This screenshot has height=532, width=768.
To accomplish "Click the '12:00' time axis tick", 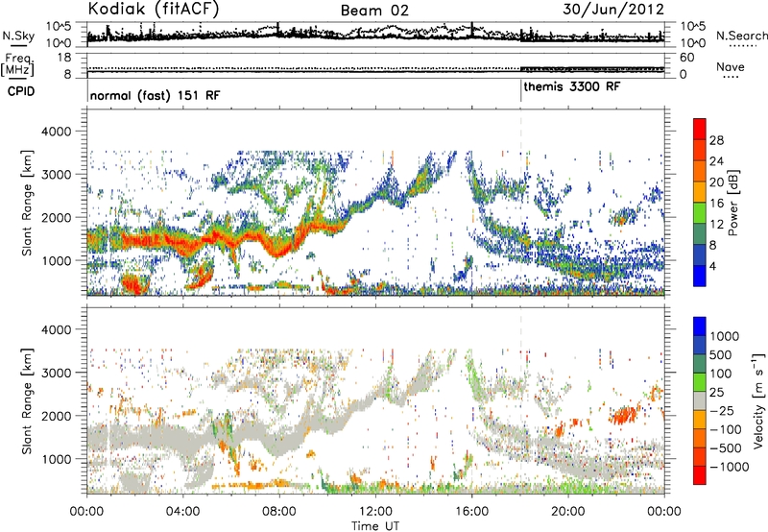I will tap(375, 512).
